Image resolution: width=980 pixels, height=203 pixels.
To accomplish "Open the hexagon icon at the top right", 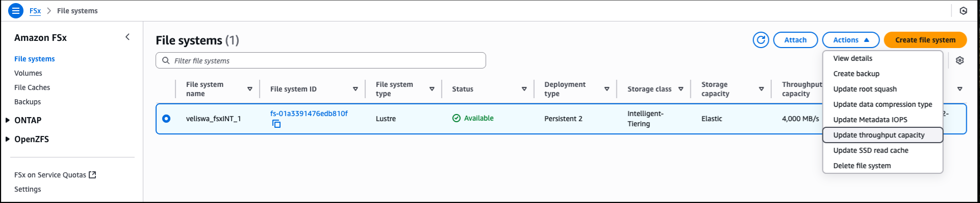I will (963, 11).
